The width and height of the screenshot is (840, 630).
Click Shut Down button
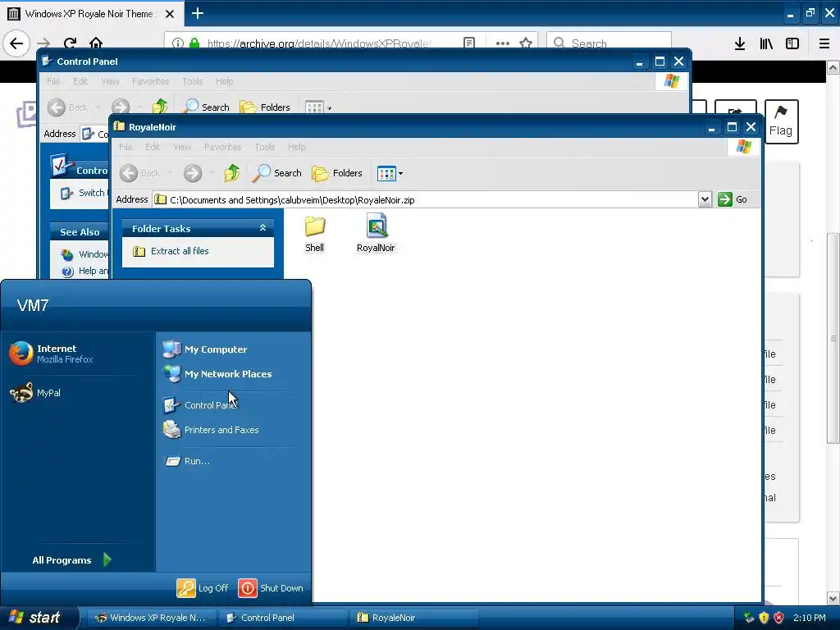point(271,588)
